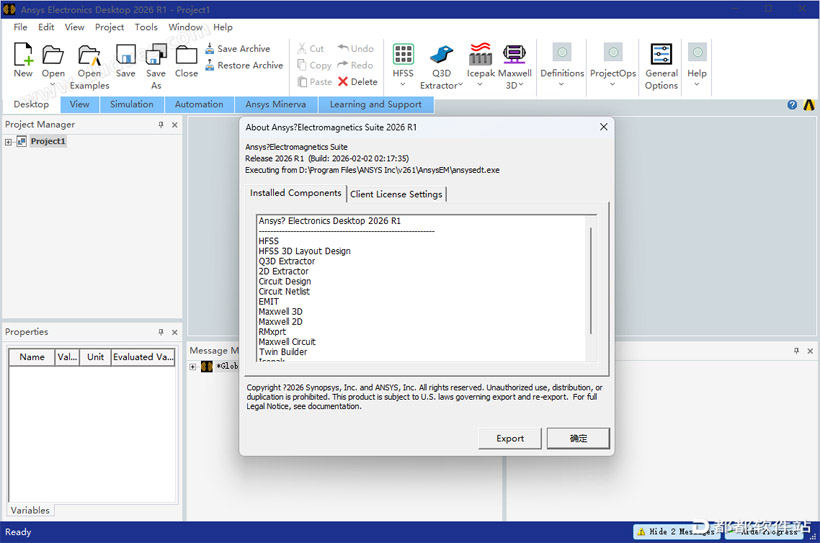820x543 pixels.
Task: Open the Open Examples icon
Action: pyautogui.click(x=89, y=54)
